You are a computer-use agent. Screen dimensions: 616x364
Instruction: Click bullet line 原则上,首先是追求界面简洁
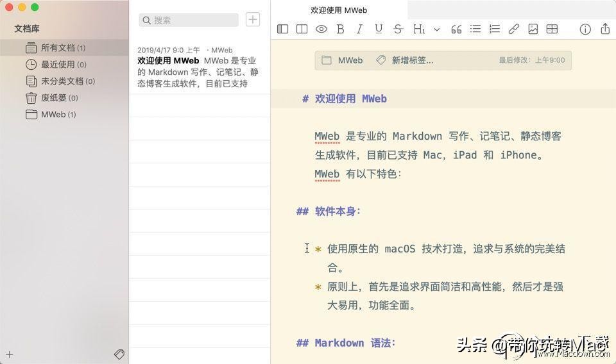(439, 296)
